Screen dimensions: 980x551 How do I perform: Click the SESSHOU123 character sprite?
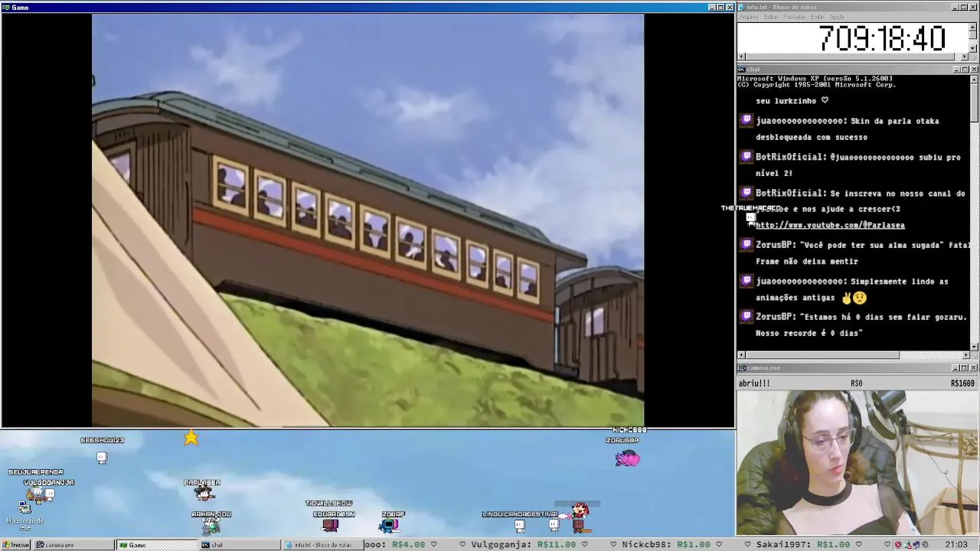[102, 457]
